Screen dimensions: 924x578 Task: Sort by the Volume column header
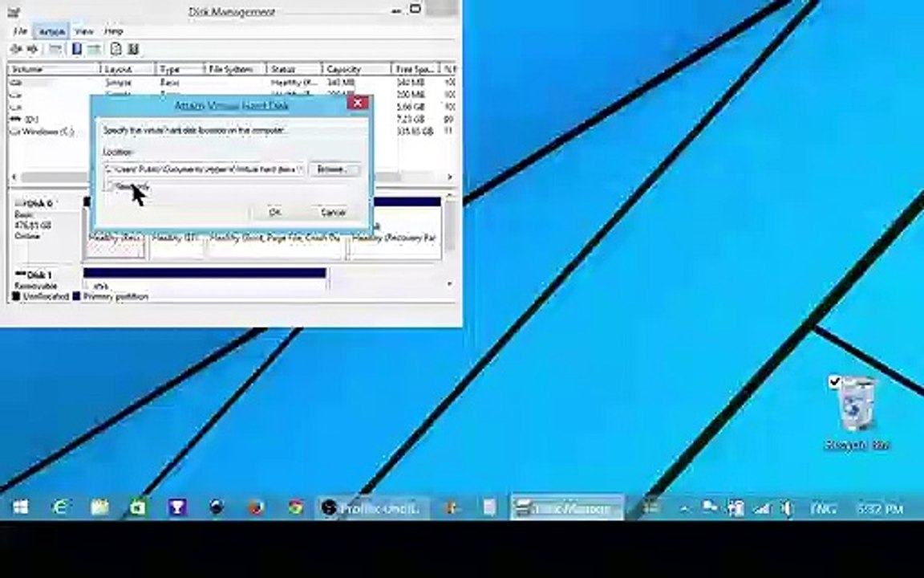53,70
